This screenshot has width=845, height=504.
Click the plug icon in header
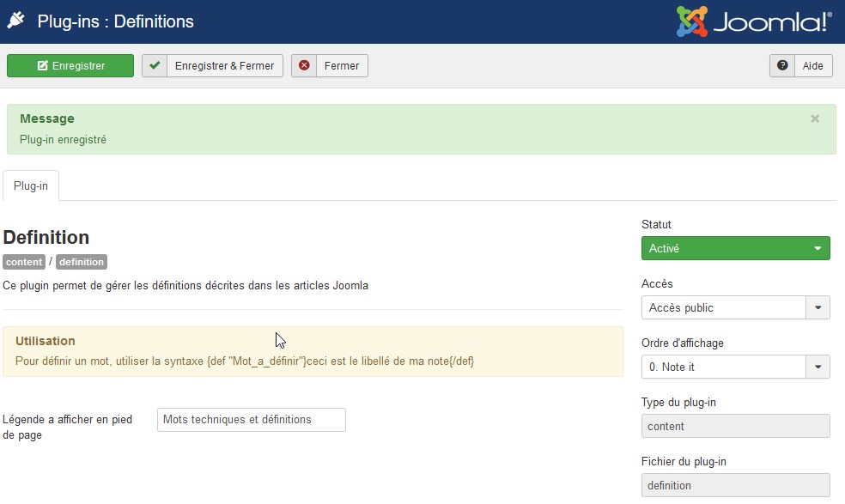[15, 21]
